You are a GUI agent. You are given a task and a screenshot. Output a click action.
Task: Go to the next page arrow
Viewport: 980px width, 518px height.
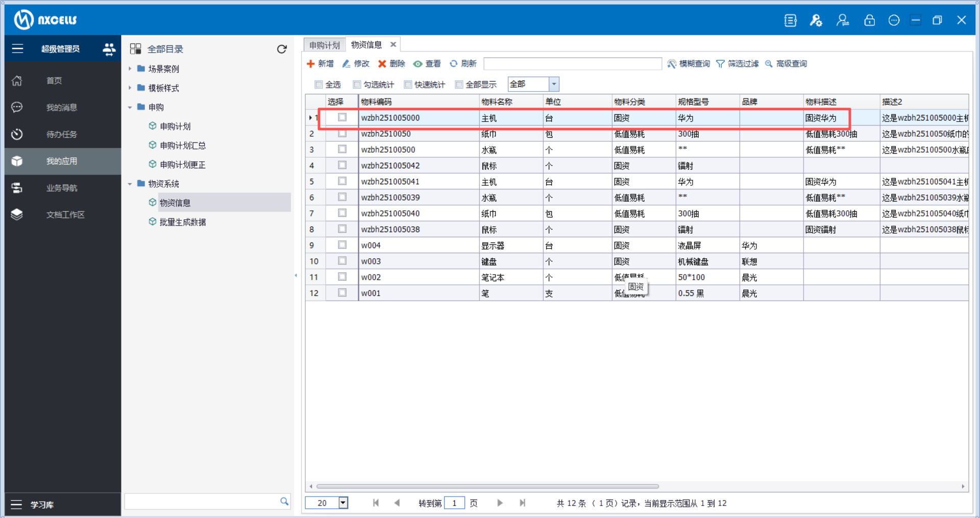[500, 503]
